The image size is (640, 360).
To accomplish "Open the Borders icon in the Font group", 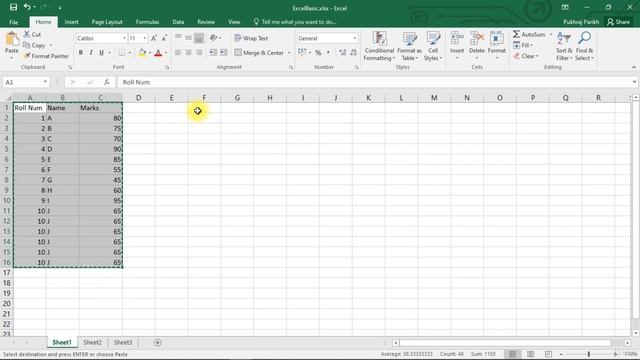I will [x=122, y=53].
